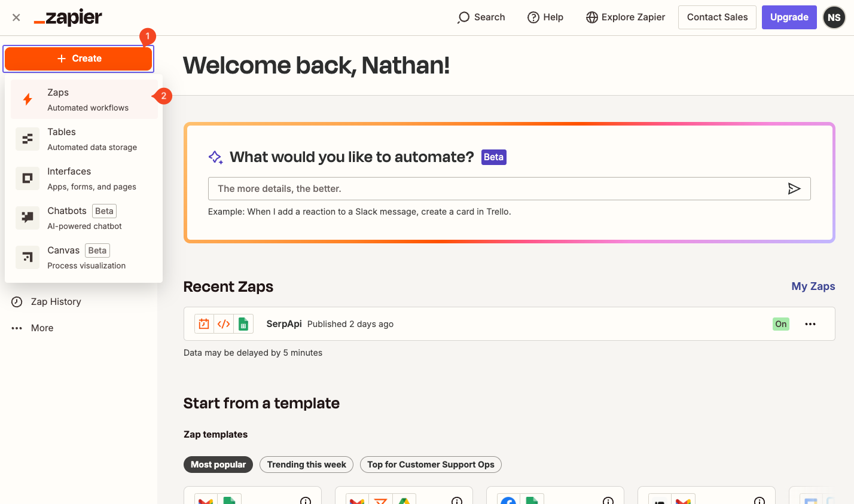Click the Zap History clock icon
Viewport: 854px width, 504px height.
[17, 302]
